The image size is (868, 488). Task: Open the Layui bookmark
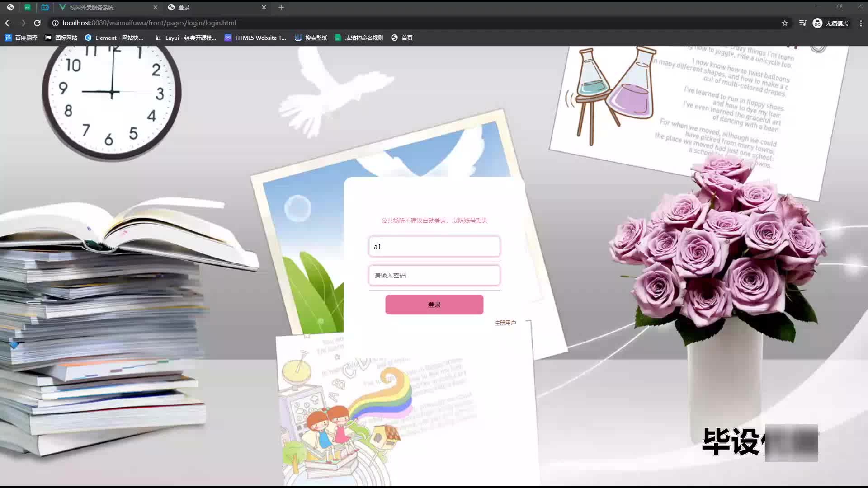[x=186, y=38]
